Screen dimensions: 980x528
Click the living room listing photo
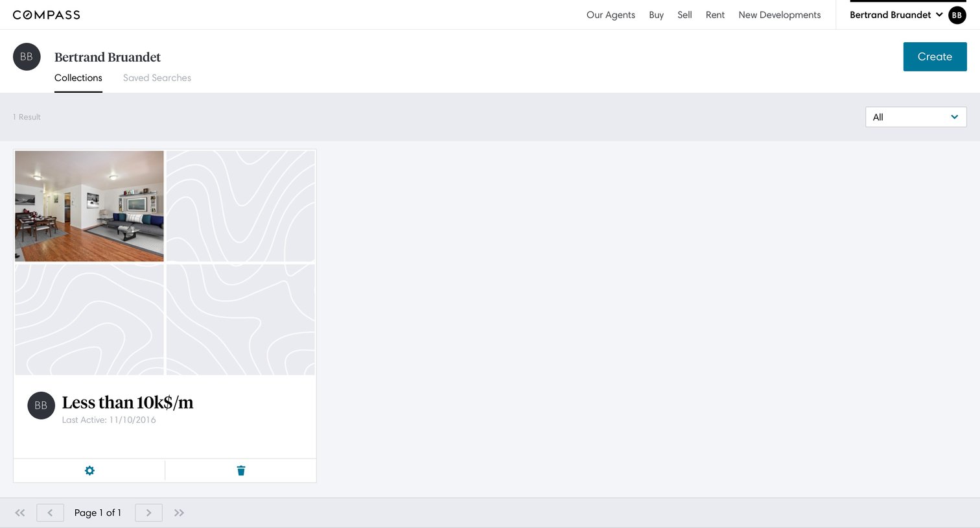[x=89, y=206]
